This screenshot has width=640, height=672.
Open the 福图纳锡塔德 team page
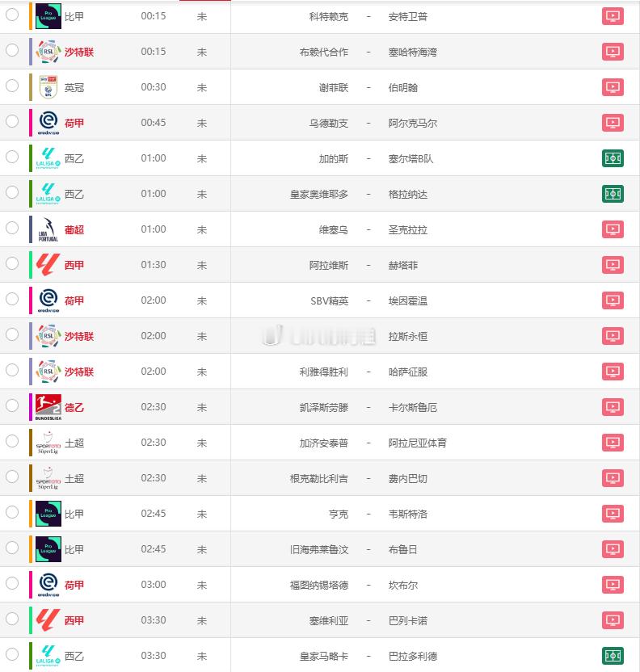[319, 586]
